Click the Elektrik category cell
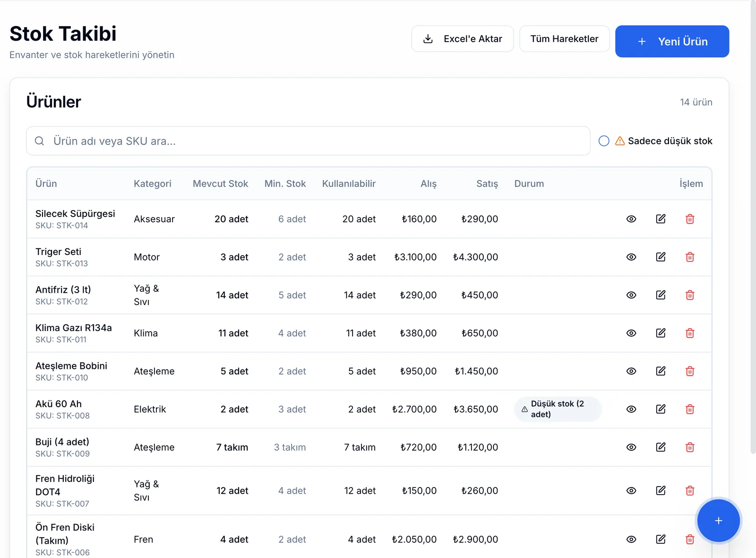 pyautogui.click(x=150, y=410)
